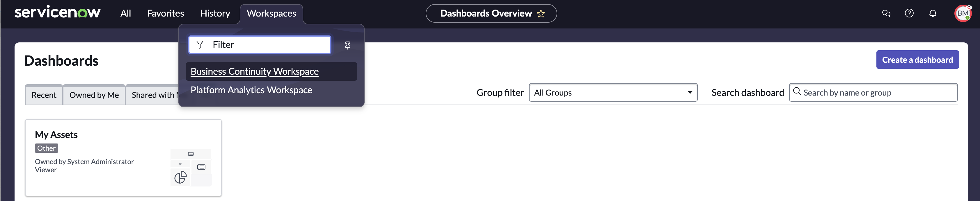Switch to the Recent tab
Viewport: 980px width, 201px height.
pos(44,95)
